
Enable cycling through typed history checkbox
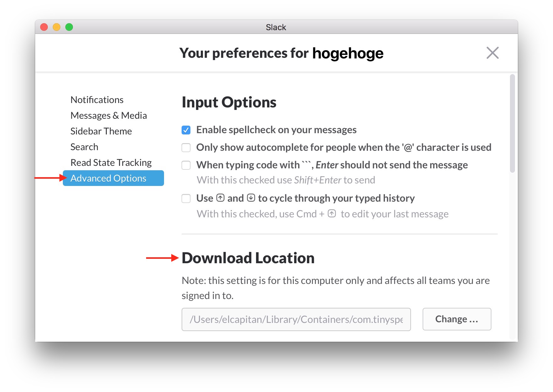tap(186, 199)
